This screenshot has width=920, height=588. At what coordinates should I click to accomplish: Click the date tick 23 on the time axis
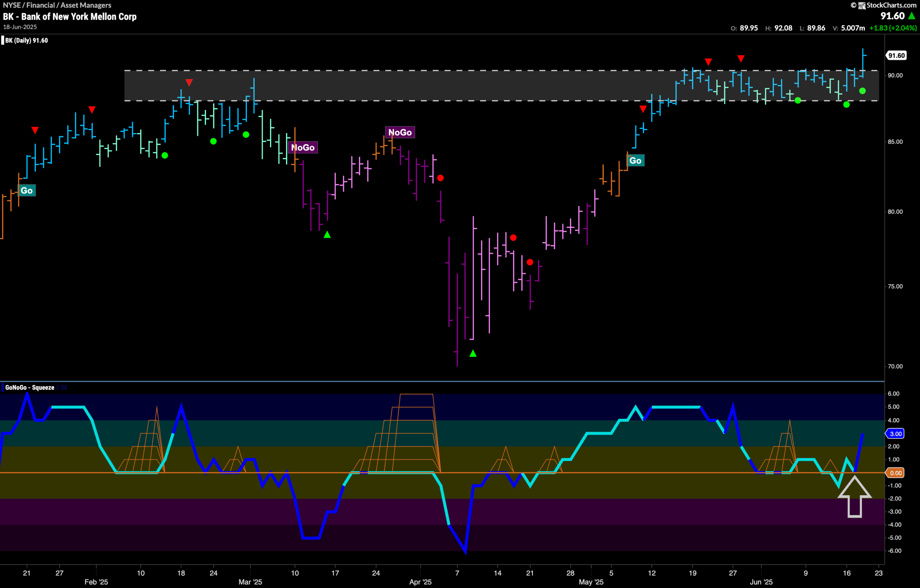point(879,573)
